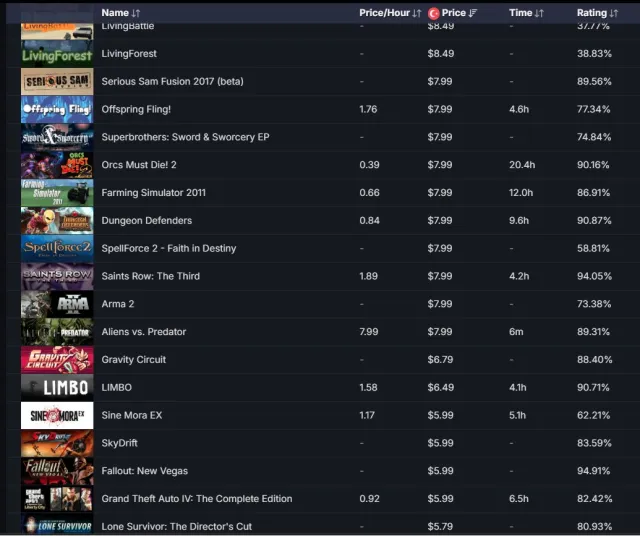The image size is (640, 536).
Task: Click the 7.99 price/hour for Aliens vs. Predator
Action: point(369,331)
